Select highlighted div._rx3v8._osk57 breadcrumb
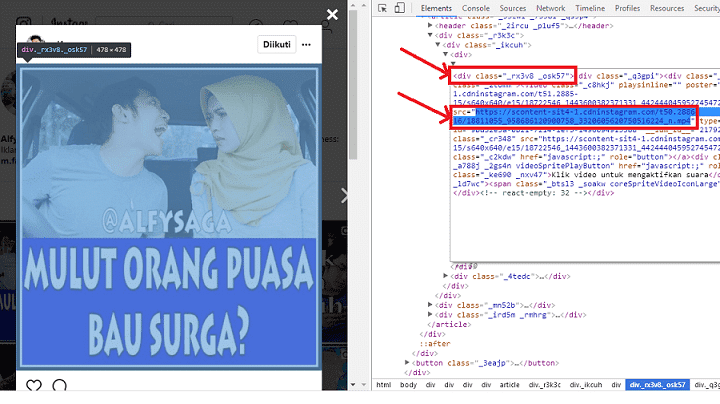The image size is (720, 404). point(657,385)
